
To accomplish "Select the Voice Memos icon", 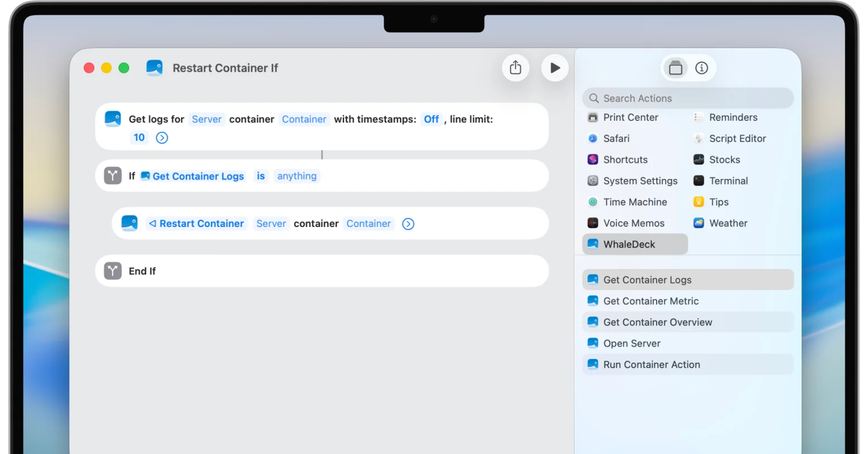I will pyautogui.click(x=592, y=223).
